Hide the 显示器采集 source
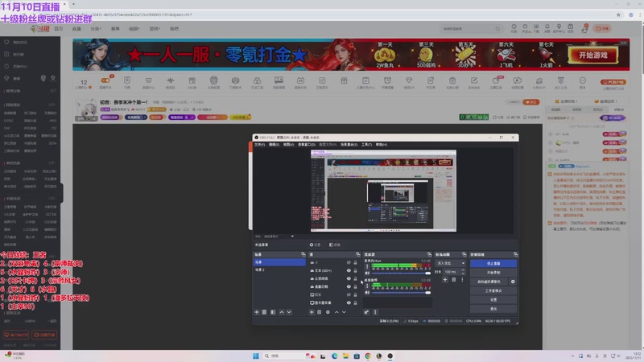 click(x=349, y=303)
